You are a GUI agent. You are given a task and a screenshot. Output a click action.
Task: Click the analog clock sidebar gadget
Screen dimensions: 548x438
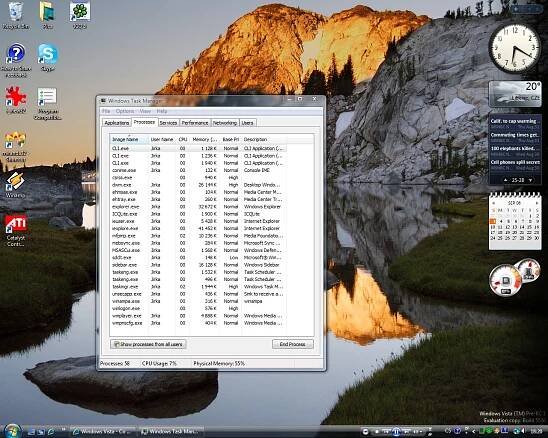coord(514,48)
